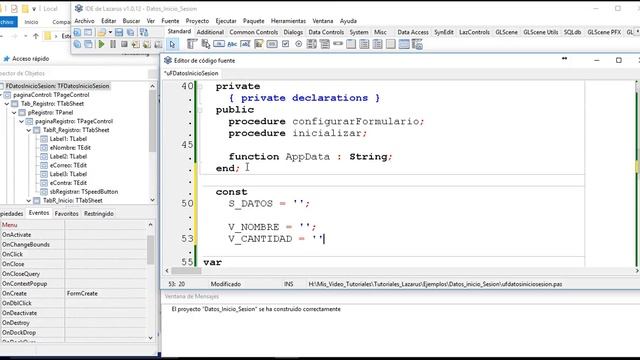Collapse the Tab_Registro tree node
The height and width of the screenshot is (360, 640).
click(x=7, y=104)
